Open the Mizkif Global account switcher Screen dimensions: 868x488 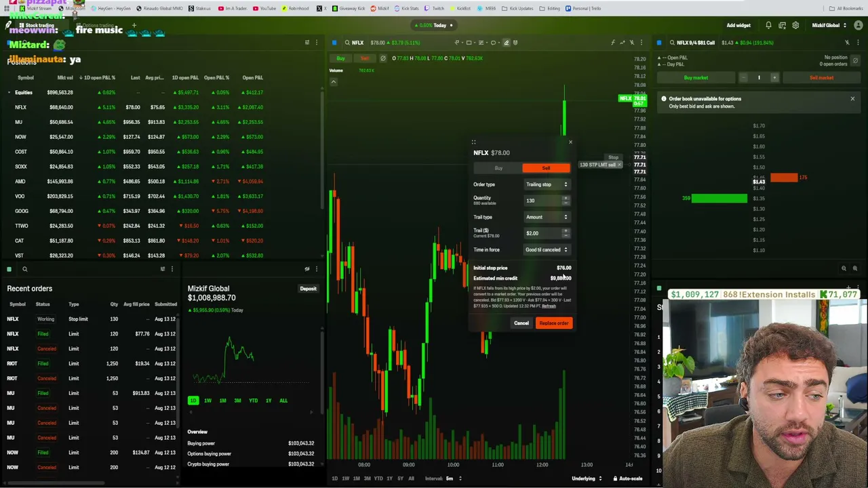coord(829,26)
